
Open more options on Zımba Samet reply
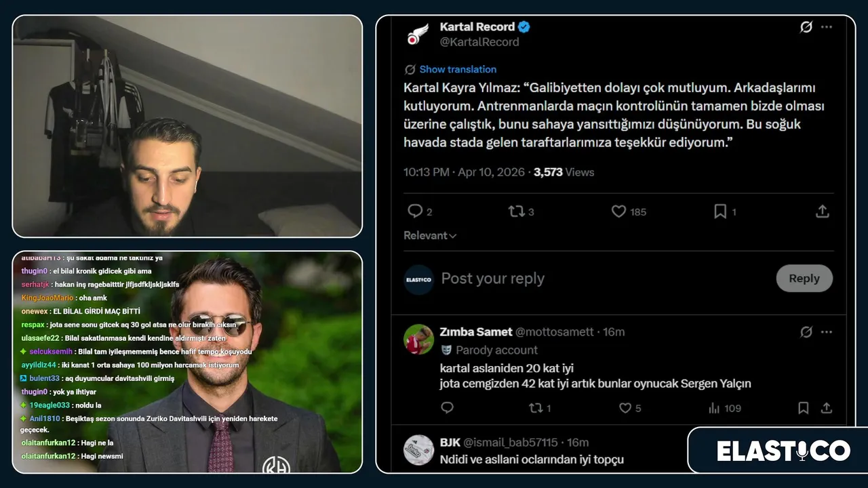[827, 332]
